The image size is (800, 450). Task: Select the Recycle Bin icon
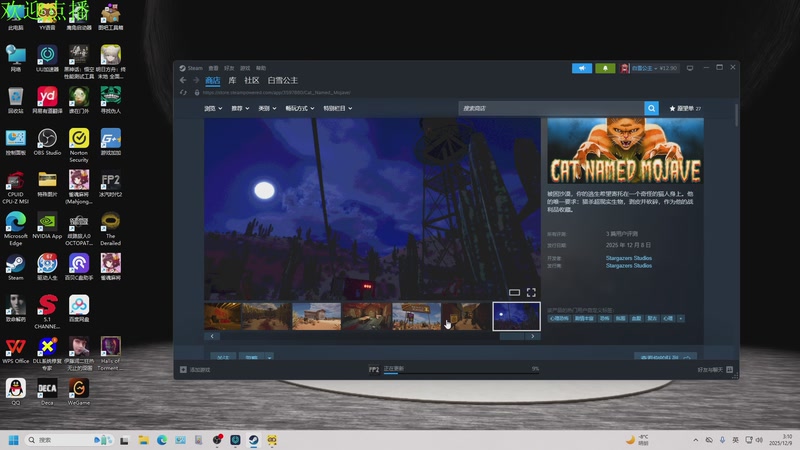coord(15,100)
